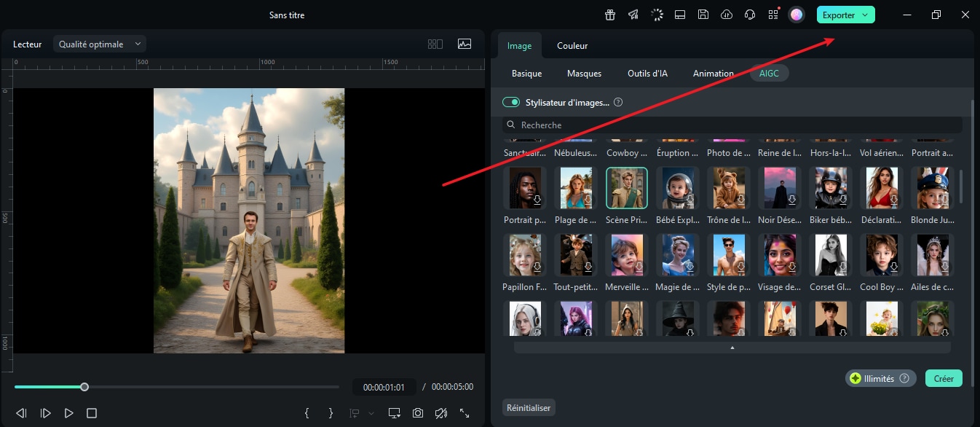Switch to the Couleur tab

(572, 45)
